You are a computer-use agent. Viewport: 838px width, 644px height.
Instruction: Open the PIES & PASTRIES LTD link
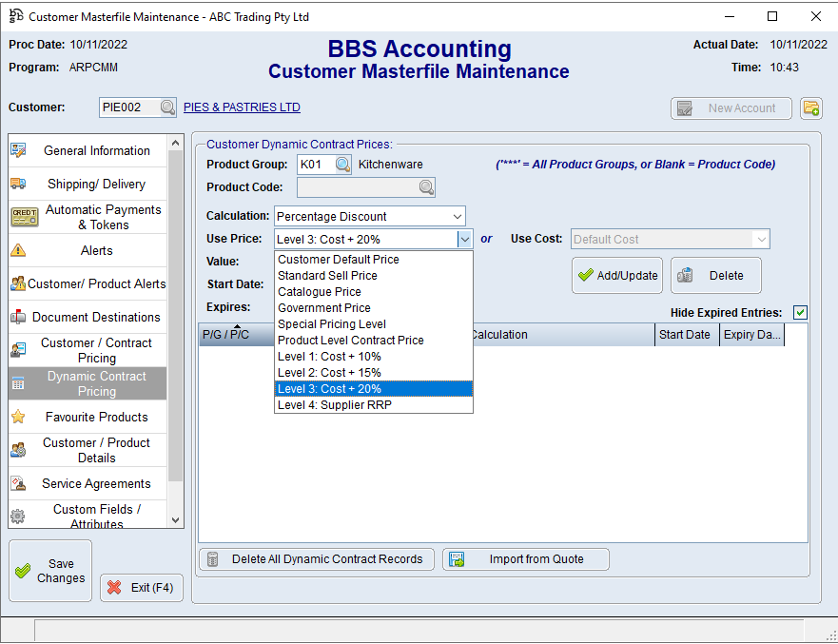(242, 107)
